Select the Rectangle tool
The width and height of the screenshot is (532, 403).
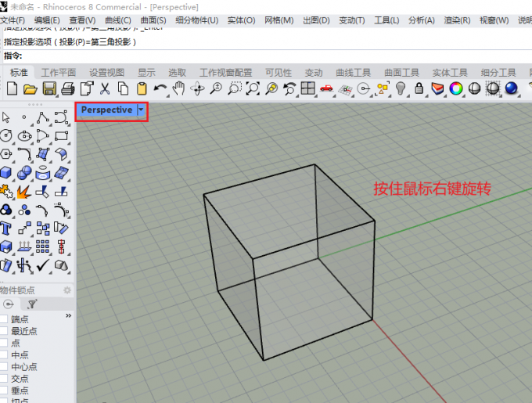click(x=61, y=135)
